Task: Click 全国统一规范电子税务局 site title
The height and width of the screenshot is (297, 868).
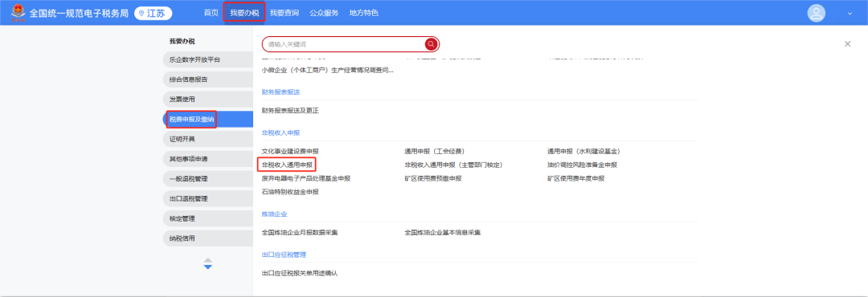Action: [79, 13]
